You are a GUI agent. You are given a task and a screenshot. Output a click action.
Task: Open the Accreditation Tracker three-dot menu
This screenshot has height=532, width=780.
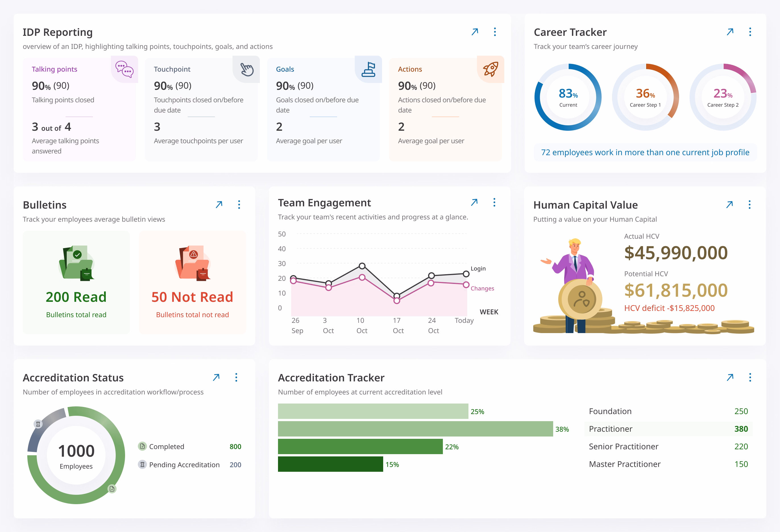point(750,377)
